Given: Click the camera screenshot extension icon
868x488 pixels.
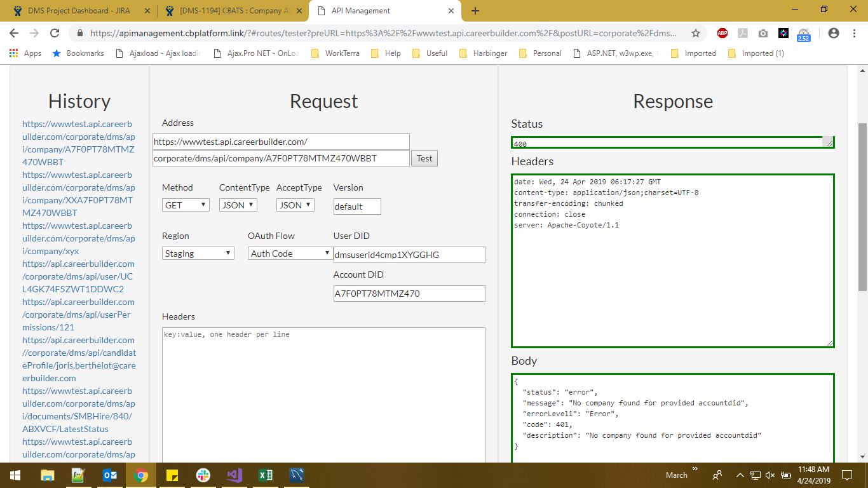Looking at the screenshot, I should point(763,33).
